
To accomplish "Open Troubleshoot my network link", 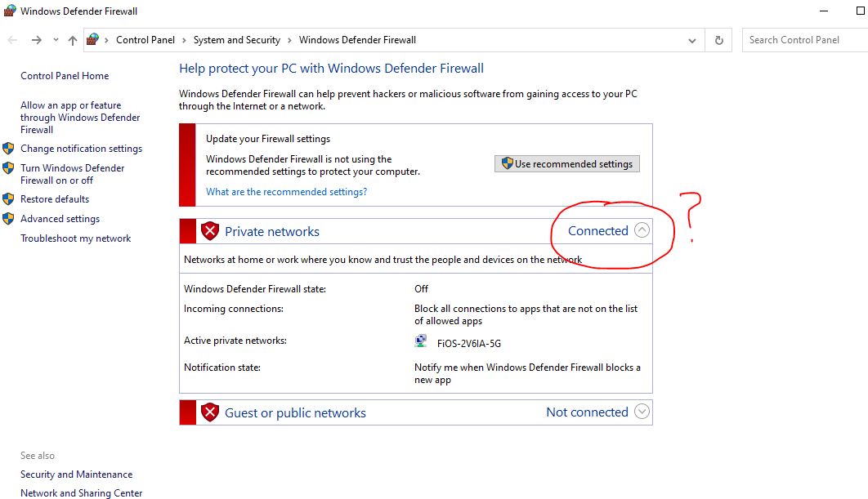I will click(76, 238).
